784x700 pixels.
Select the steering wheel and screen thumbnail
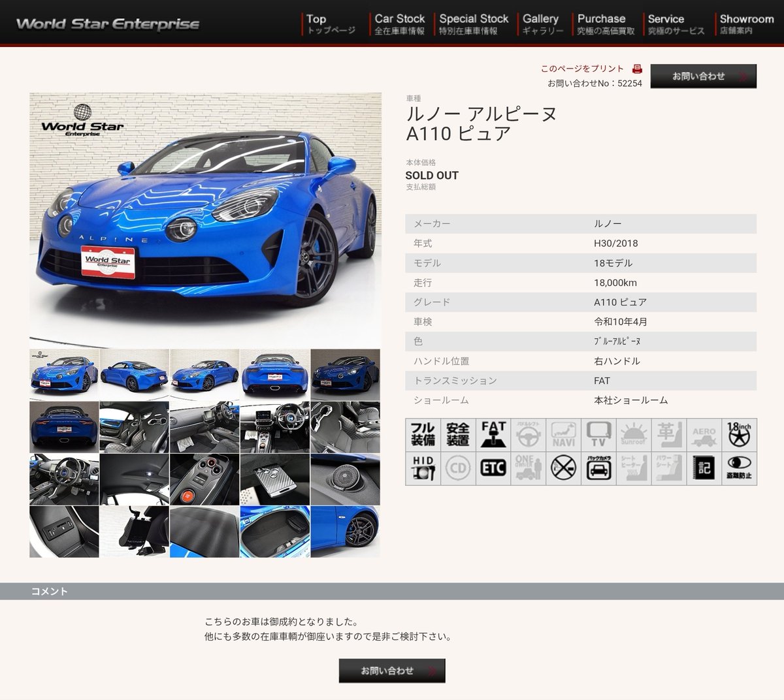point(275,427)
